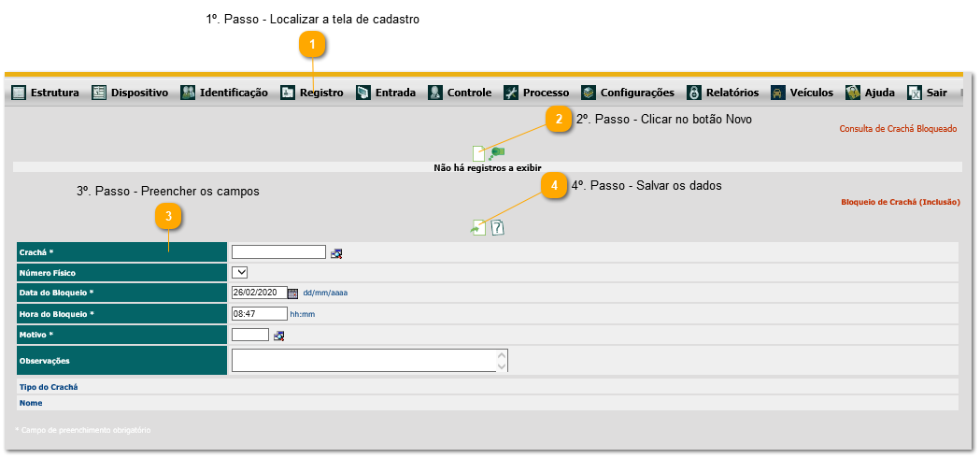Open the Motivo lookup icon

pos(278,336)
